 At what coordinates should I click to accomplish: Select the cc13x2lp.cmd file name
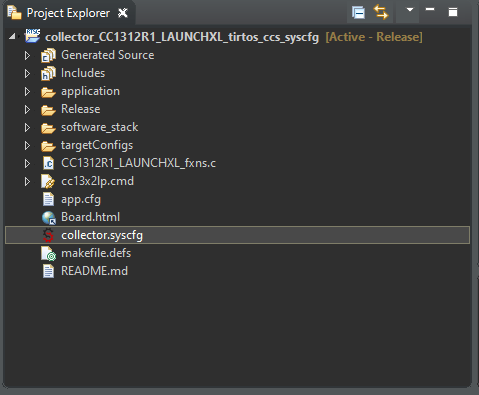pyautogui.click(x=97, y=181)
